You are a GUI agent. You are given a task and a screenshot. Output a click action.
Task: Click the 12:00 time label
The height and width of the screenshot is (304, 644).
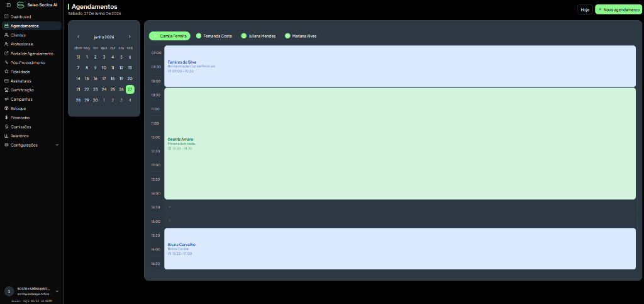coord(156,137)
